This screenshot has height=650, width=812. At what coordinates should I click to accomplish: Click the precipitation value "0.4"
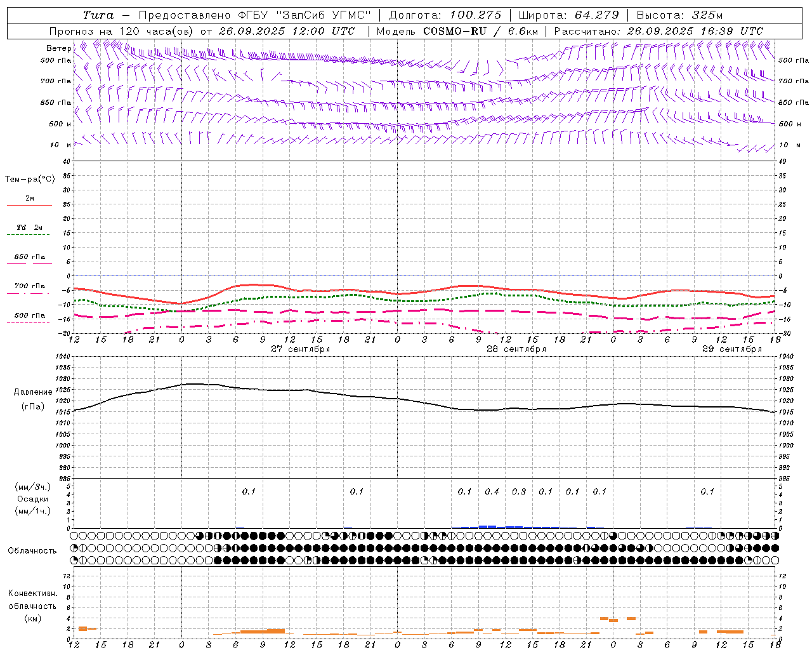(x=492, y=491)
